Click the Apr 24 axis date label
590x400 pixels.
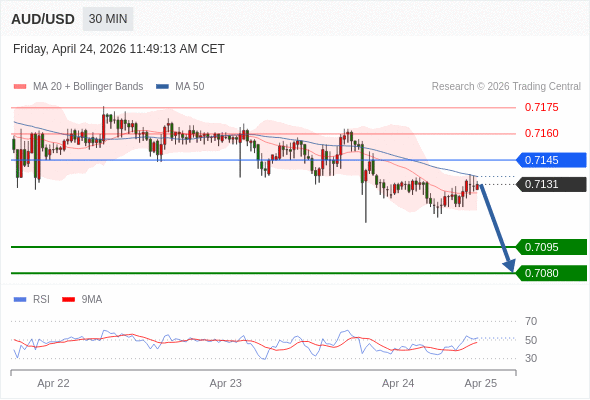(x=398, y=383)
